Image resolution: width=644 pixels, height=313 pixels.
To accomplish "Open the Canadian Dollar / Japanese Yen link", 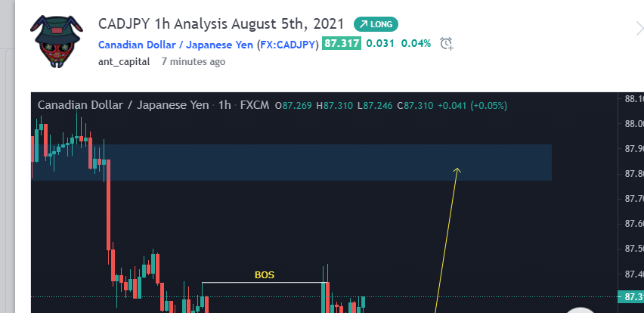I will (175, 44).
